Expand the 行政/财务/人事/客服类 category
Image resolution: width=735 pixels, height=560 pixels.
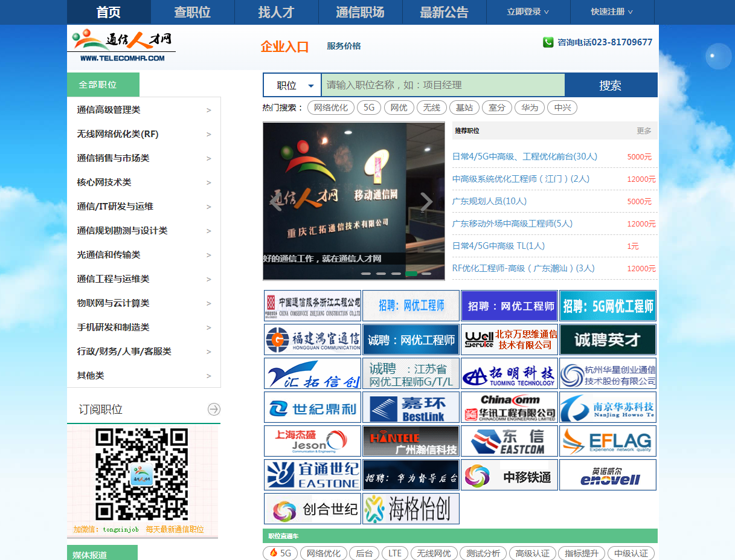(144, 351)
